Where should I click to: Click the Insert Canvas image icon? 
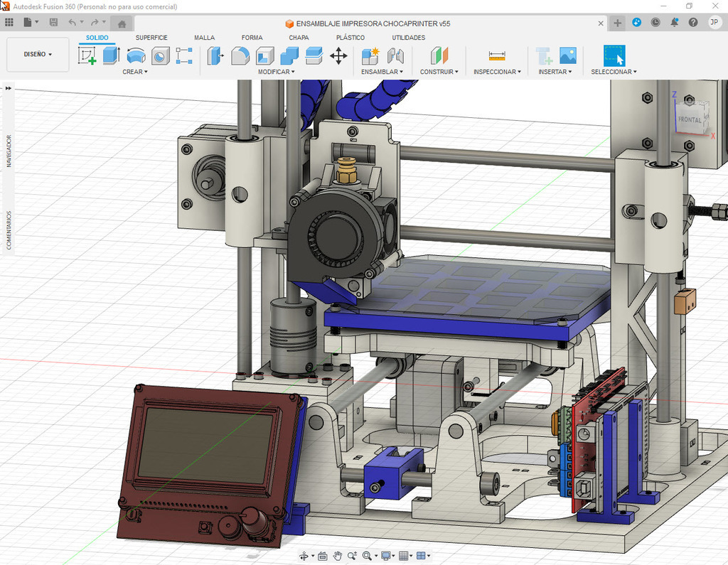click(567, 55)
